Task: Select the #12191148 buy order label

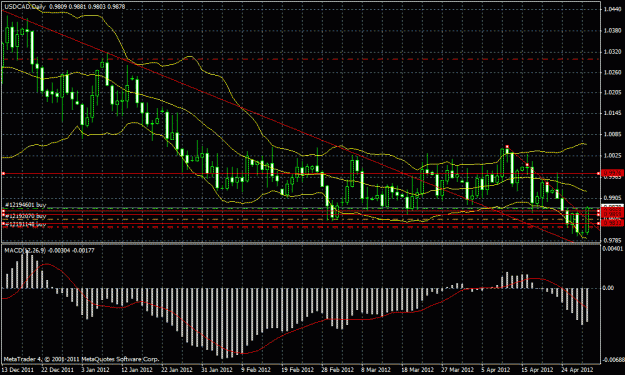Action: pos(26,225)
